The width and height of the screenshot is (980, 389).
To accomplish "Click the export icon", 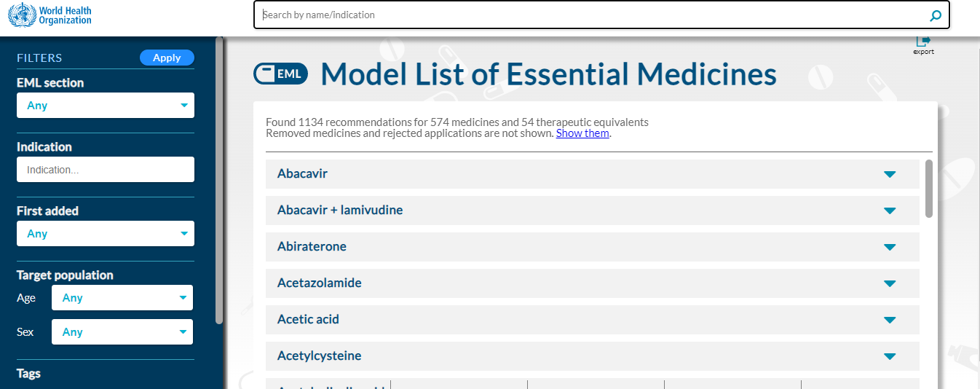I will click(923, 42).
